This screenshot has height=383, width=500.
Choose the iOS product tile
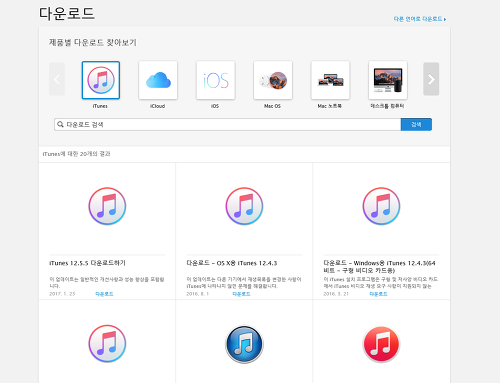216,80
